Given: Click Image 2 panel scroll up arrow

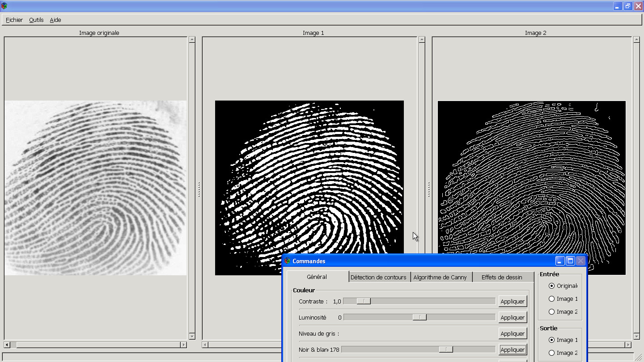Looking at the screenshot, I should [x=637, y=40].
